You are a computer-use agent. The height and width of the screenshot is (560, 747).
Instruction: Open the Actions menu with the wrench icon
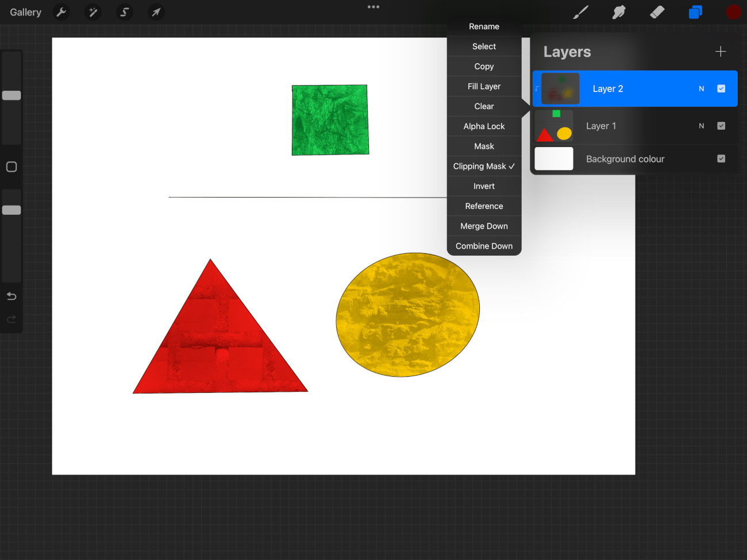[x=61, y=12]
